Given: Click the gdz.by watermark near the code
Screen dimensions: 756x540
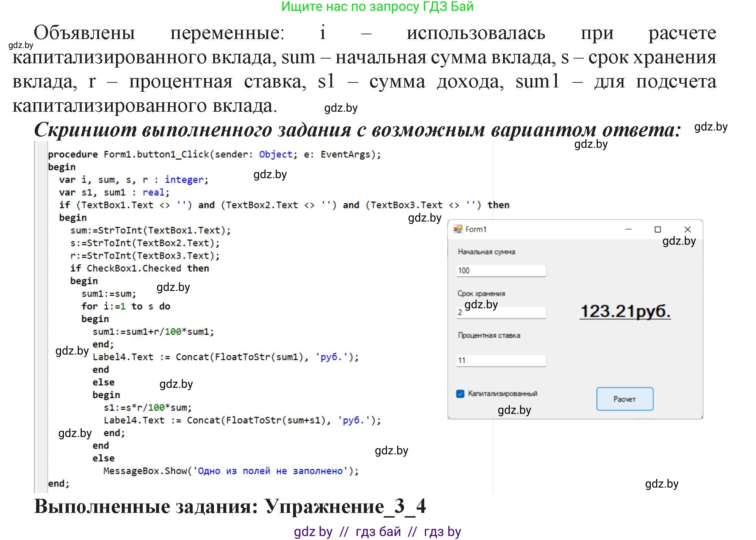Looking at the screenshot, I should [x=269, y=175].
